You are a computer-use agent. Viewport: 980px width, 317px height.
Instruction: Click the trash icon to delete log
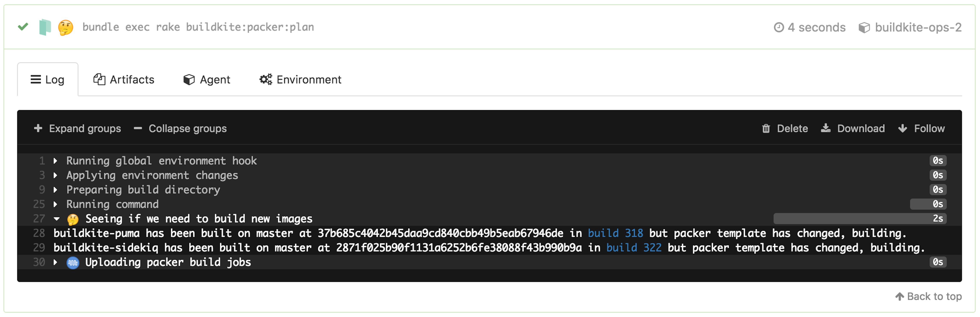pyautogui.click(x=766, y=129)
